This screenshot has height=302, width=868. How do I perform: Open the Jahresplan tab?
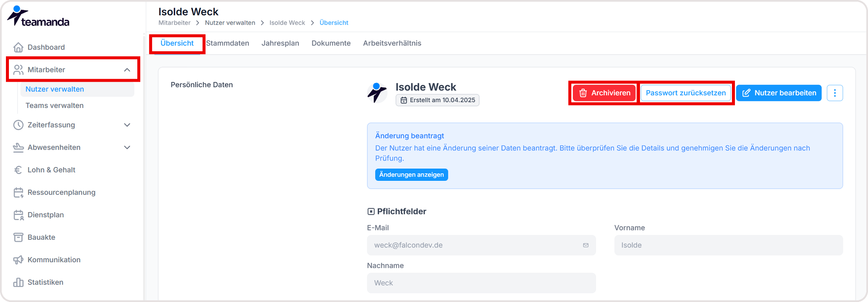(280, 43)
